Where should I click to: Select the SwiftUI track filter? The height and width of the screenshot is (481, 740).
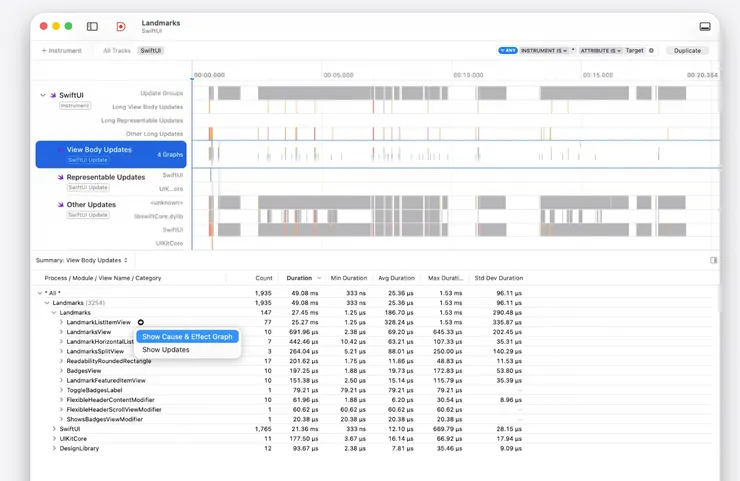pos(150,50)
